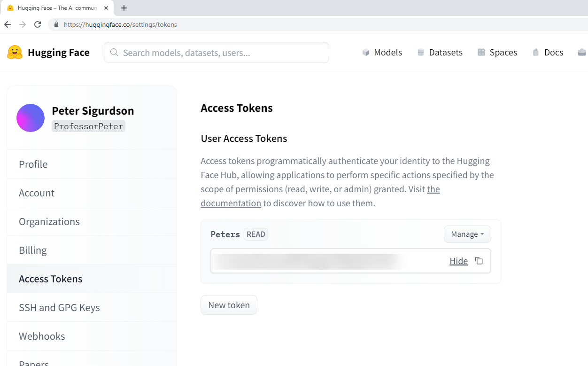The image size is (588, 366).
Task: Click the browser address bar URL
Action: (x=120, y=24)
